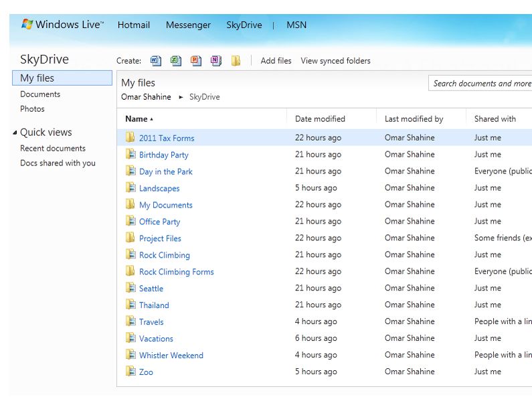Click the Vacations album icon
The height and width of the screenshot is (399, 532).
click(x=130, y=337)
